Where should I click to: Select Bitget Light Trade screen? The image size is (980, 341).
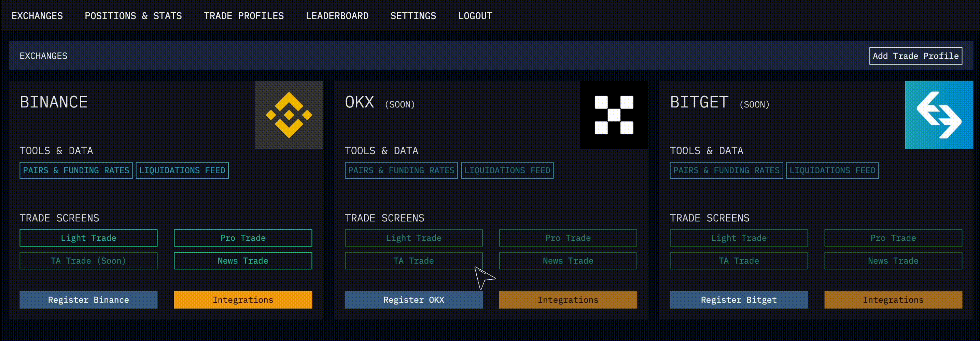coord(739,238)
